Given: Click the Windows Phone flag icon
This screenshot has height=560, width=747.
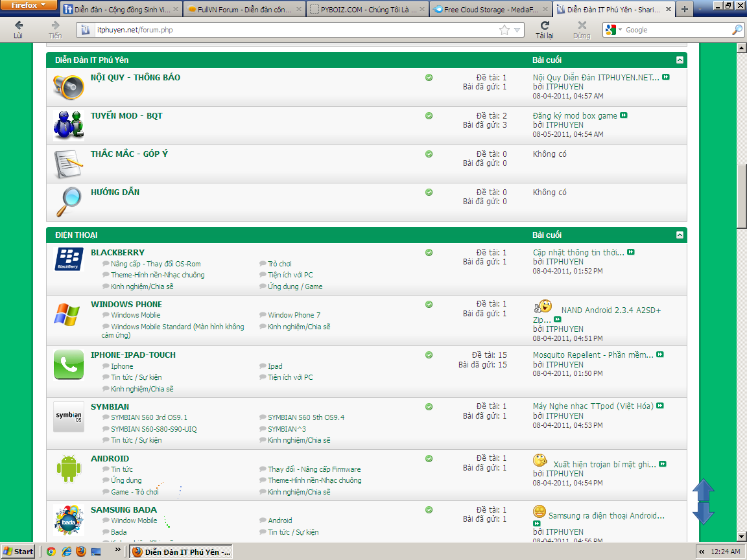Looking at the screenshot, I should 67,314.
